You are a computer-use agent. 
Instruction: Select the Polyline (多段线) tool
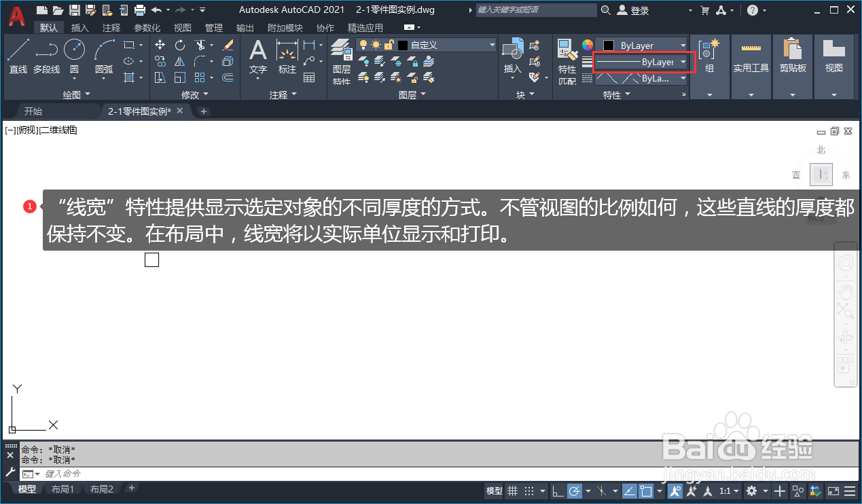[46, 56]
